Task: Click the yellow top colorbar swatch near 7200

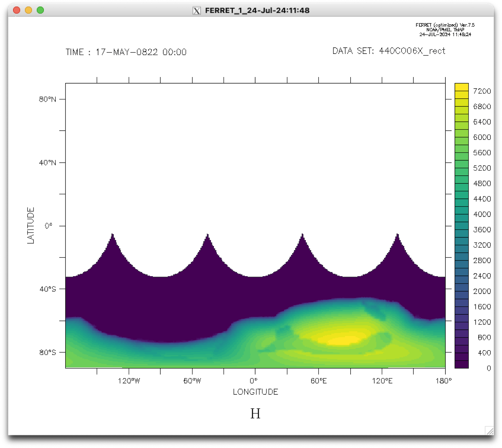Action: point(462,87)
